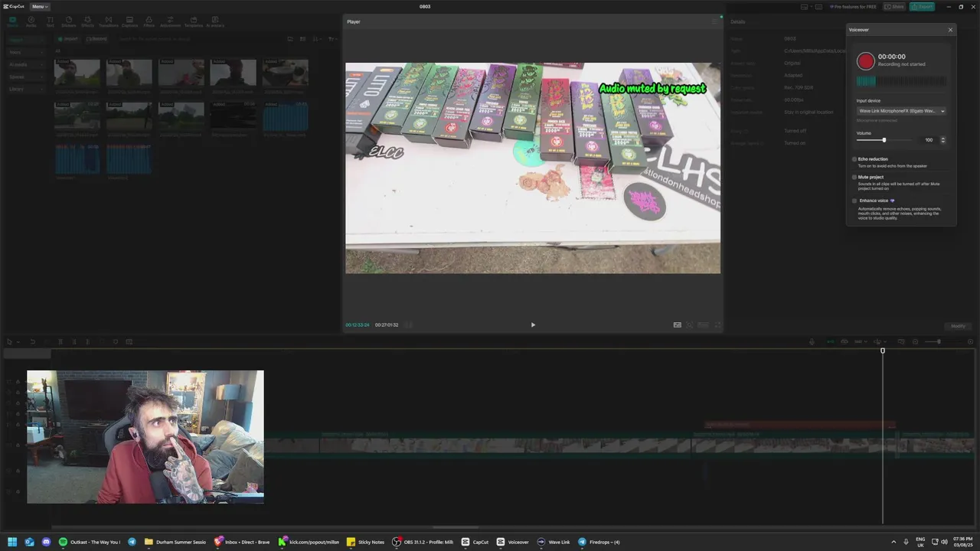Viewport: 980px width, 551px height.
Task: Enable the Mute project option
Action: 854,177
